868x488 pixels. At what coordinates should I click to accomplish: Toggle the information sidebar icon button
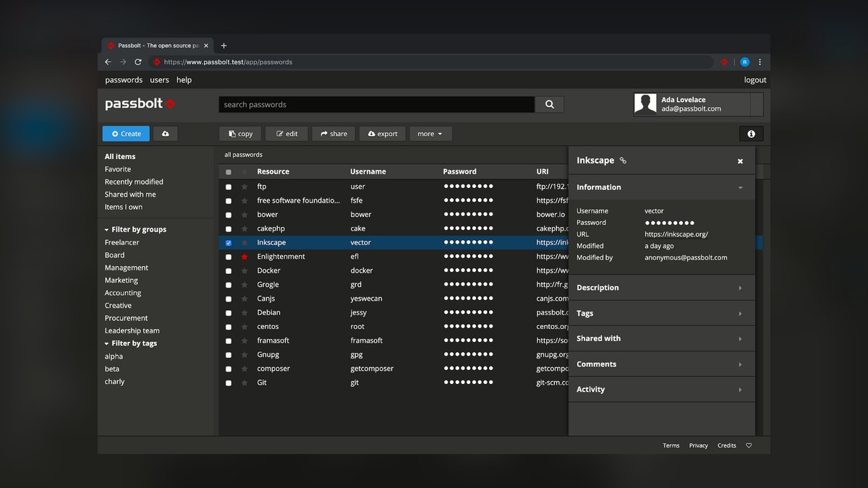pos(751,134)
